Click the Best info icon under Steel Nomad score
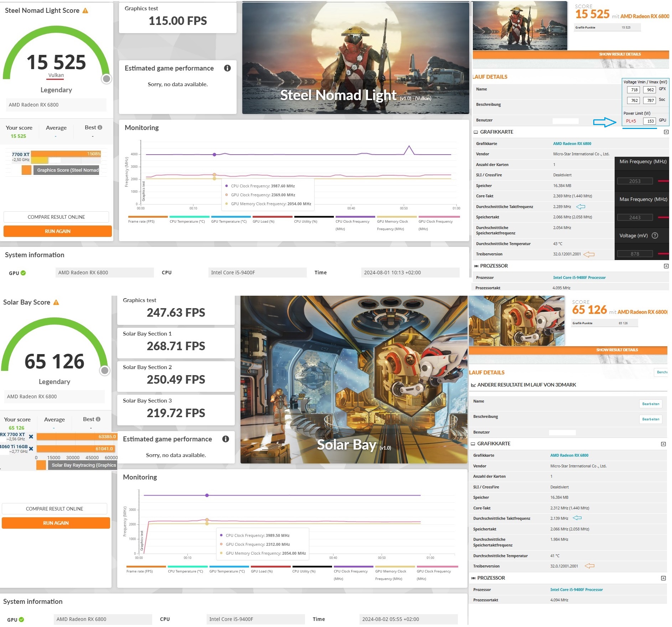This screenshot has width=672, height=627. pos(100,128)
